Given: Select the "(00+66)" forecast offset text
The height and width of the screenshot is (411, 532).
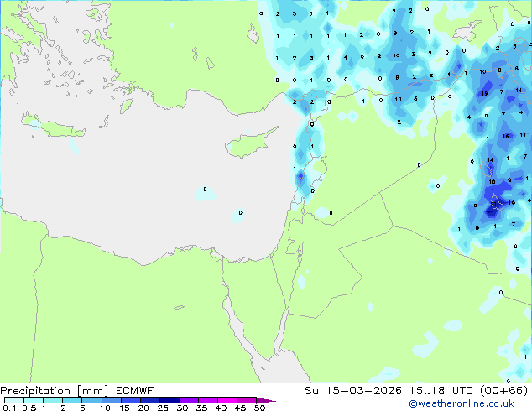Looking at the screenshot, I should point(504,391).
